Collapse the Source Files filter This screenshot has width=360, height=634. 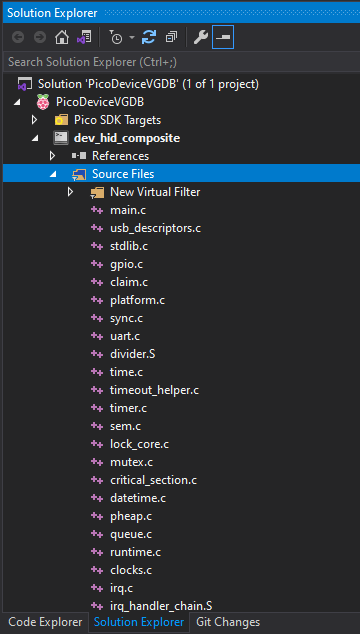53,174
